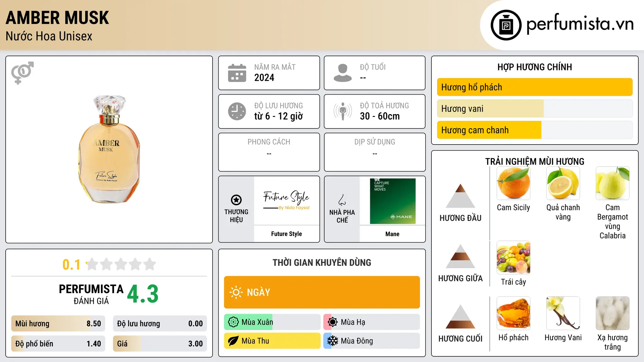Click the five-star rating icons
The image size is (644, 362).
coord(121,264)
